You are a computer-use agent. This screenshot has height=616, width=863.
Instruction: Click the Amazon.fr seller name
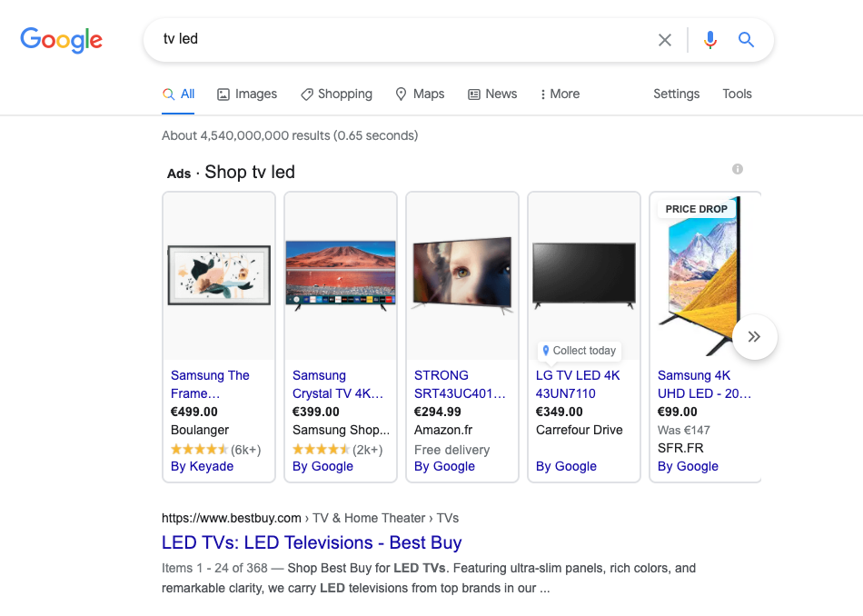443,430
